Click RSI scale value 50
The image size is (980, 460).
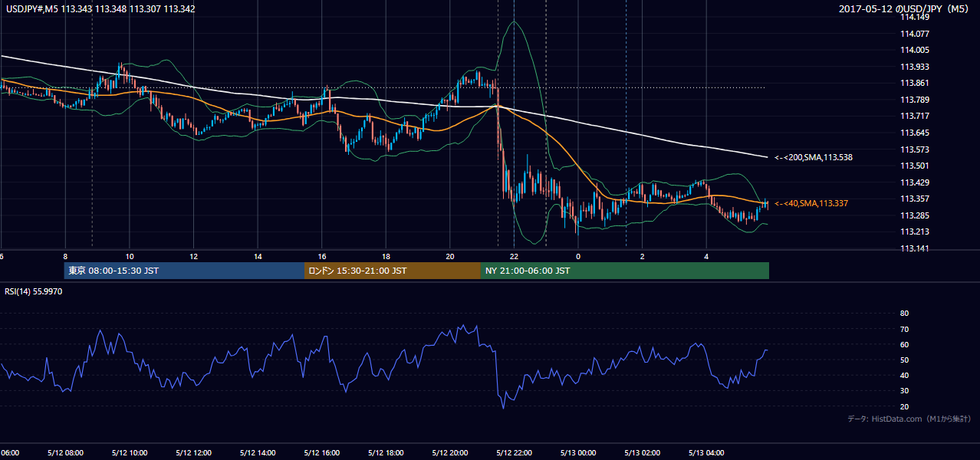point(904,360)
